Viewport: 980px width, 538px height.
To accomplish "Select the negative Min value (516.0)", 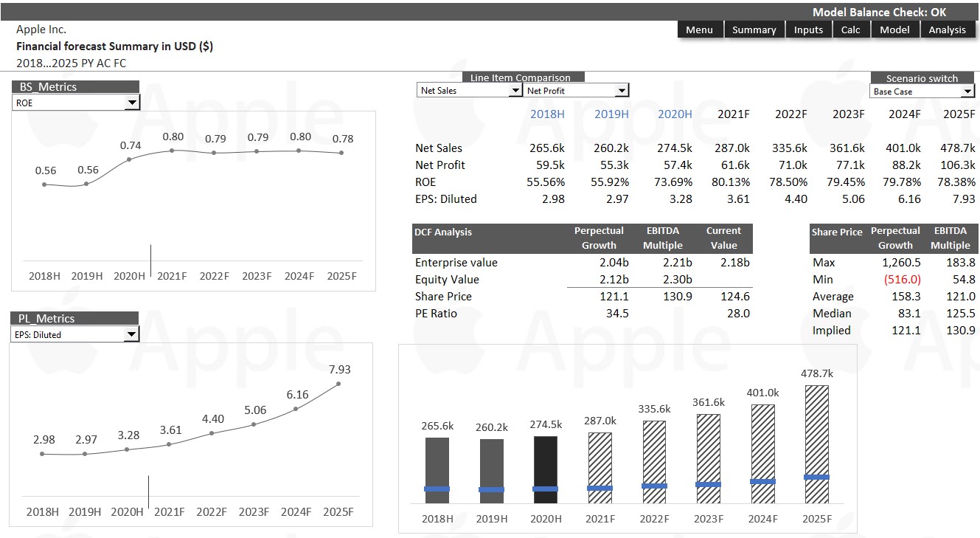I will pyautogui.click(x=903, y=279).
